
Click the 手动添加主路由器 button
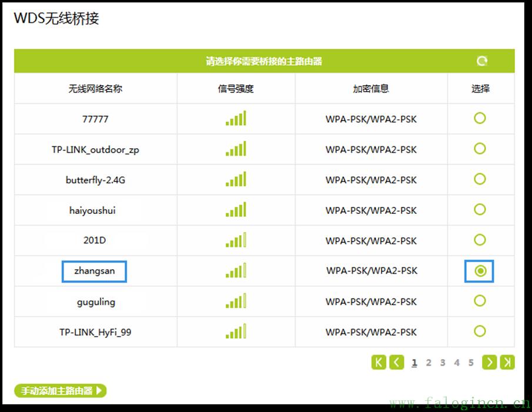59,391
